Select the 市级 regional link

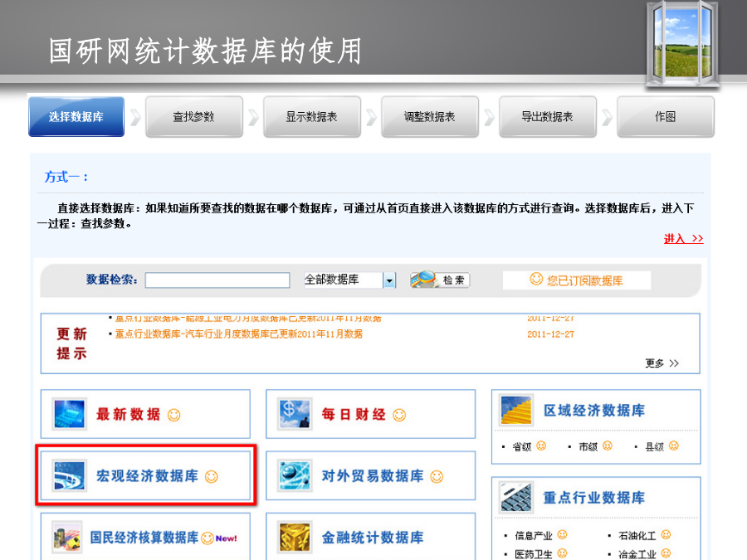[588, 446]
